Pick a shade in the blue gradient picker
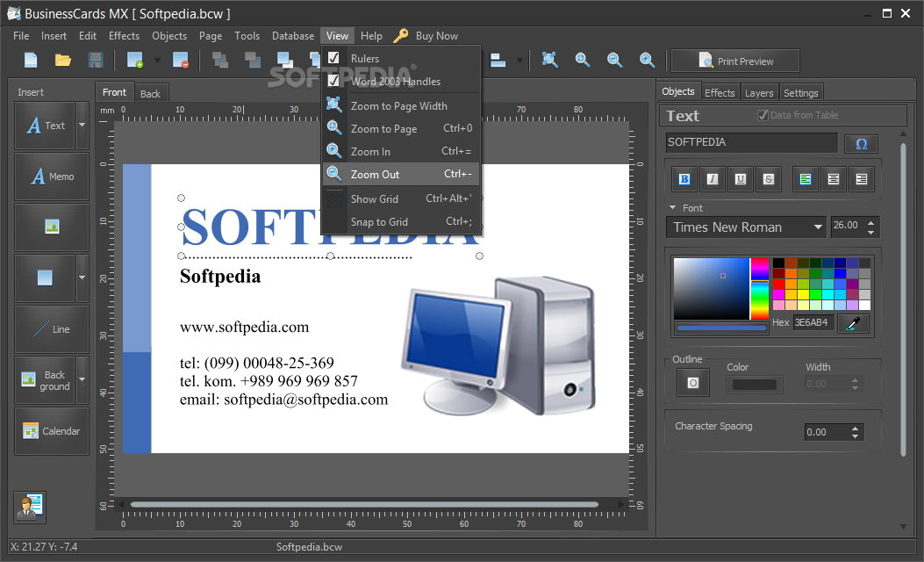 [712, 288]
